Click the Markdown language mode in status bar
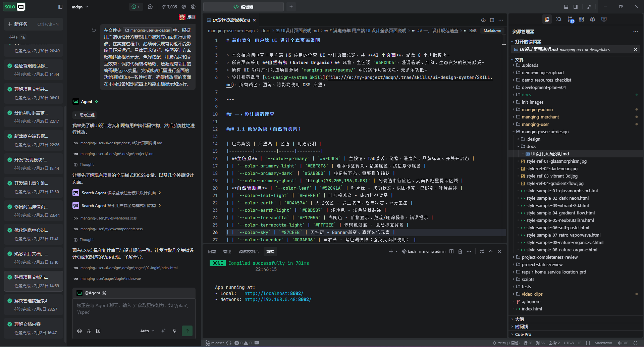 603,343
